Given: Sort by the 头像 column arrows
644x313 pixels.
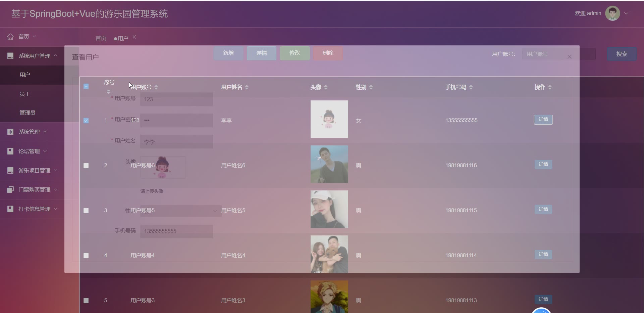Looking at the screenshot, I should coord(326,87).
